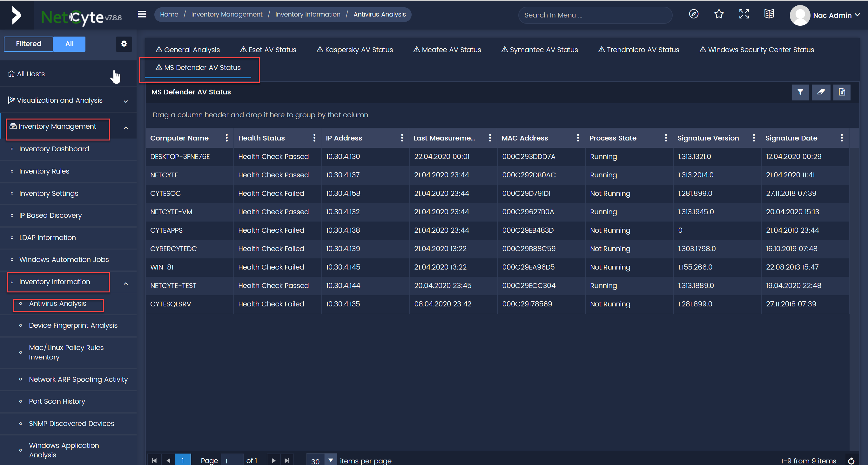Click Inventory Information breadcrumb link
Viewport: 868px width, 465px height.
[308, 15]
